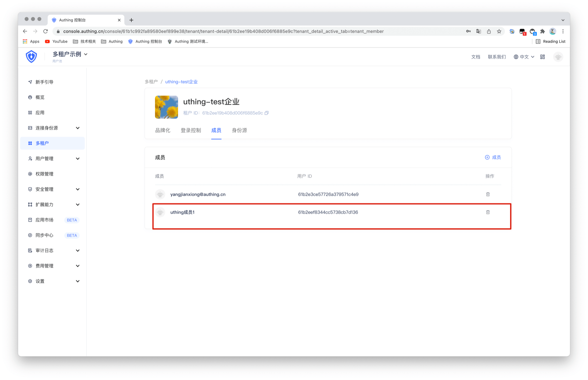Switch to 品牌化 tab
The height and width of the screenshot is (380, 588).
(162, 130)
